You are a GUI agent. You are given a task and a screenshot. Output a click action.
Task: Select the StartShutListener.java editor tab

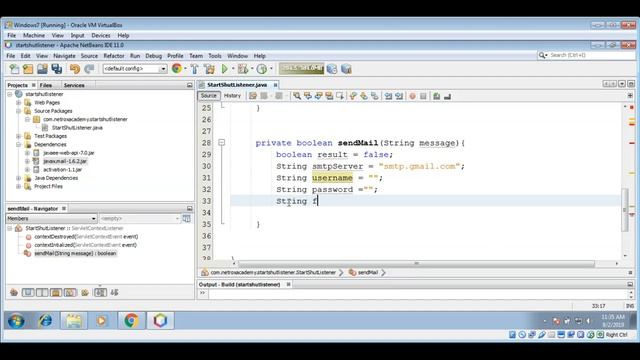click(x=237, y=85)
